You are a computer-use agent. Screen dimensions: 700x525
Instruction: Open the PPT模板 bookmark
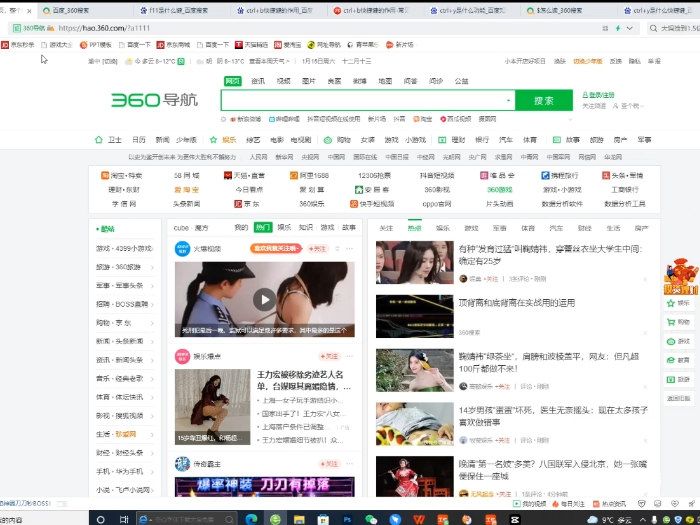point(96,45)
